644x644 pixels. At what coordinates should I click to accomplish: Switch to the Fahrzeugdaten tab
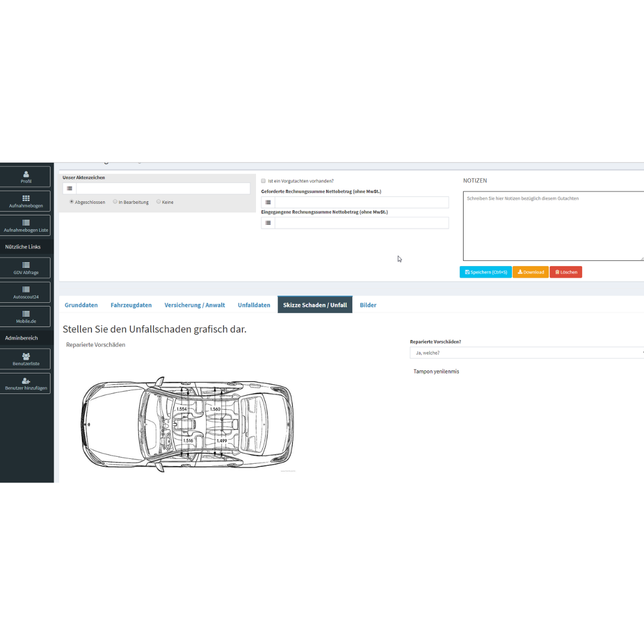point(131,305)
